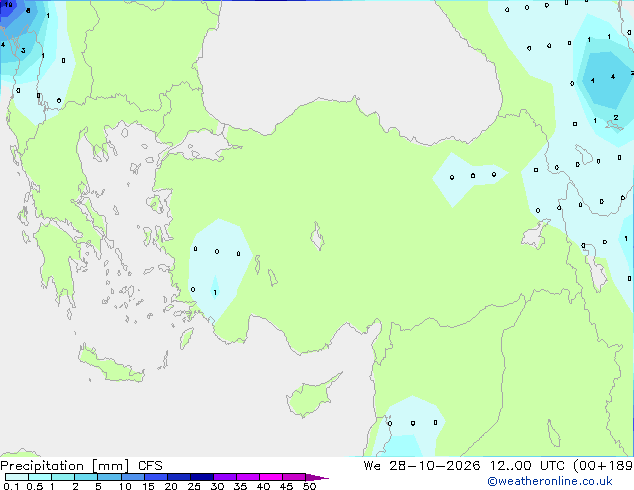Click the '35' legend scale label
Screen dimensions: 634x490
240,486
